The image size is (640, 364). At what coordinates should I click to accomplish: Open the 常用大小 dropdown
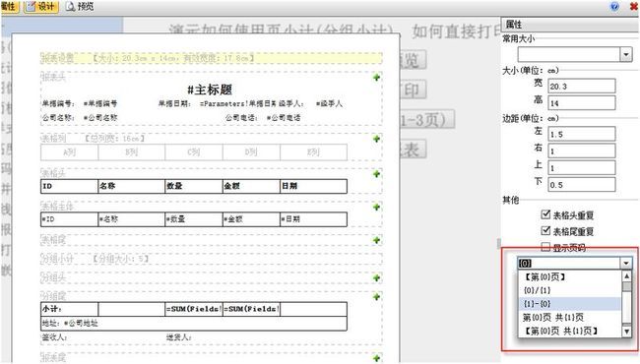pyautogui.click(x=625, y=54)
